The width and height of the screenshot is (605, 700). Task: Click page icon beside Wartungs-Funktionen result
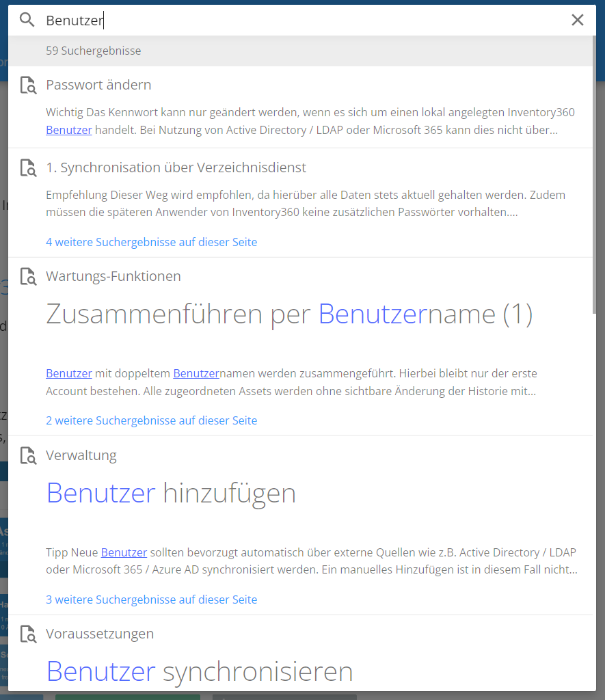[28, 277]
